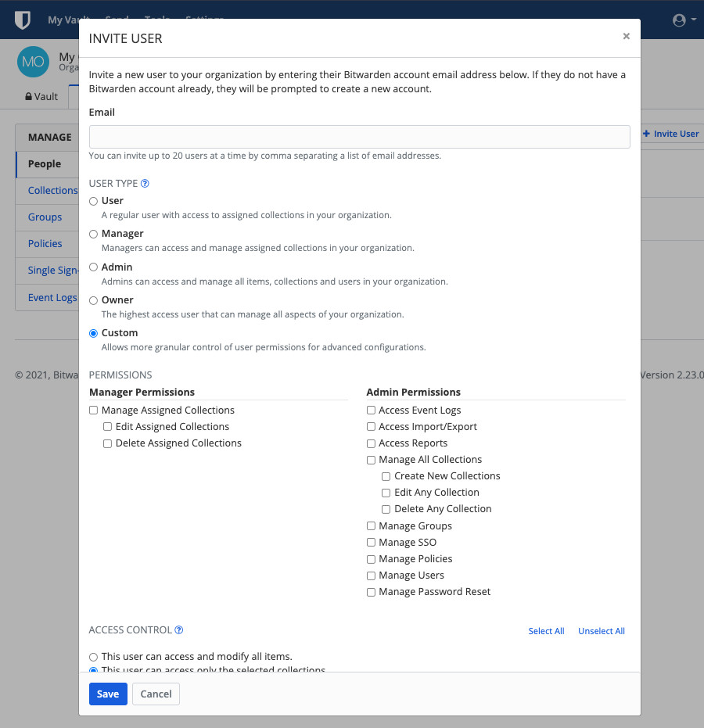704x728 pixels.
Task: Tick the Manage SSO checkbox
Action: [372, 543]
